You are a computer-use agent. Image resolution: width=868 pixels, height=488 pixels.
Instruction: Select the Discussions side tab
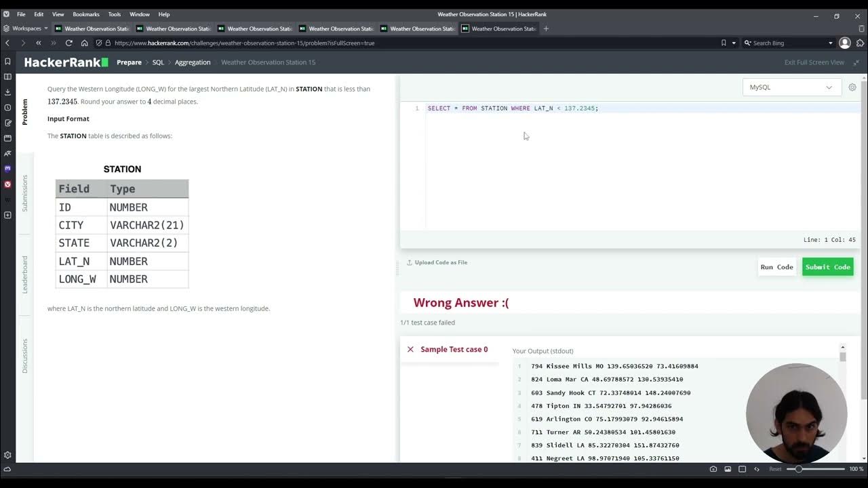click(x=25, y=356)
